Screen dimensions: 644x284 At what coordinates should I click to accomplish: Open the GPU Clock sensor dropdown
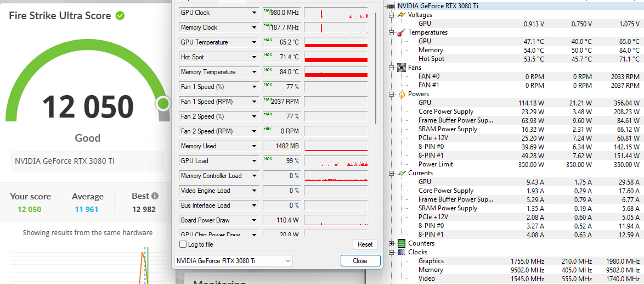[x=254, y=13]
